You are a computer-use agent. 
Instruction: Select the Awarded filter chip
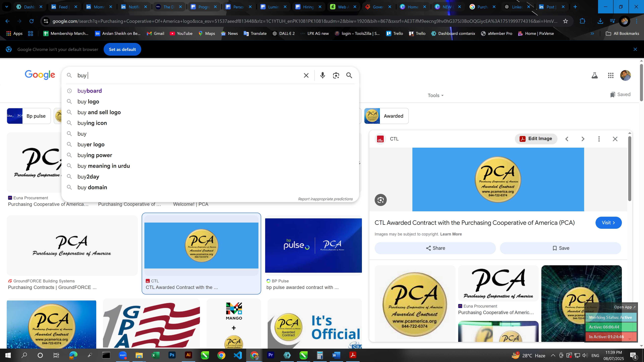386,116
